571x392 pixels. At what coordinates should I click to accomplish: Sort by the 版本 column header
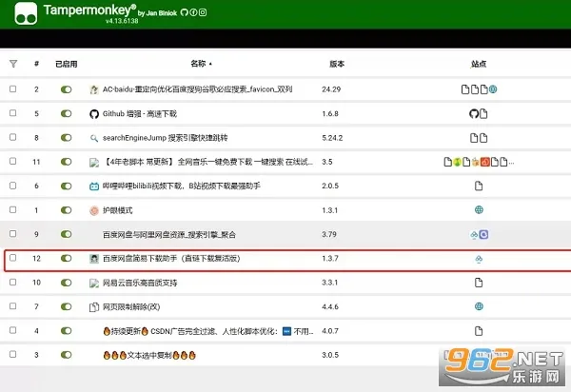[x=337, y=65]
